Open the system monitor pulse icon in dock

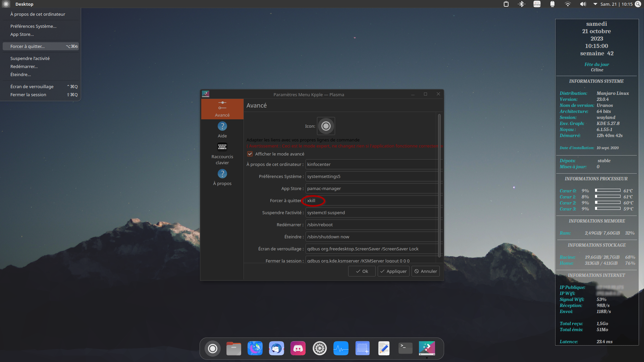pos(341,349)
